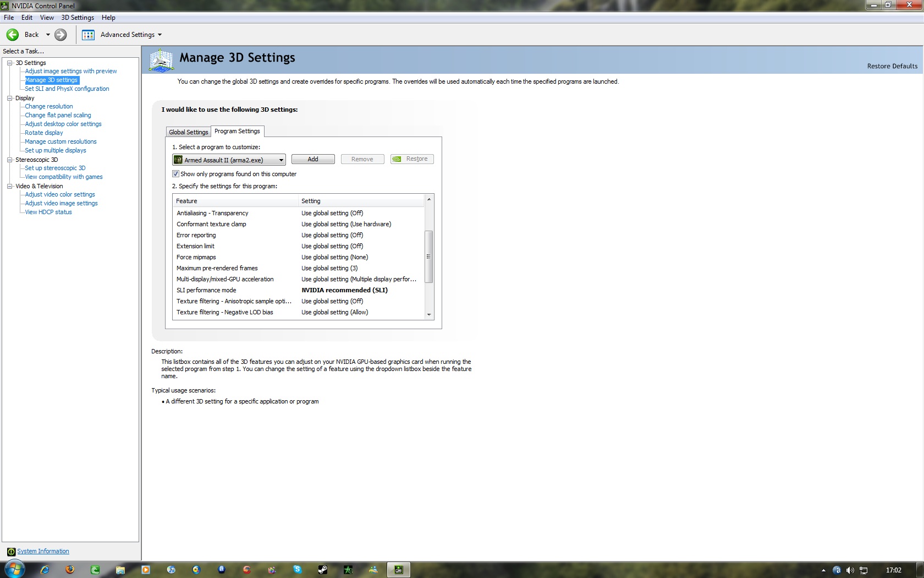Image resolution: width=924 pixels, height=578 pixels.
Task: Click Restore Defaults link
Action: click(x=892, y=66)
